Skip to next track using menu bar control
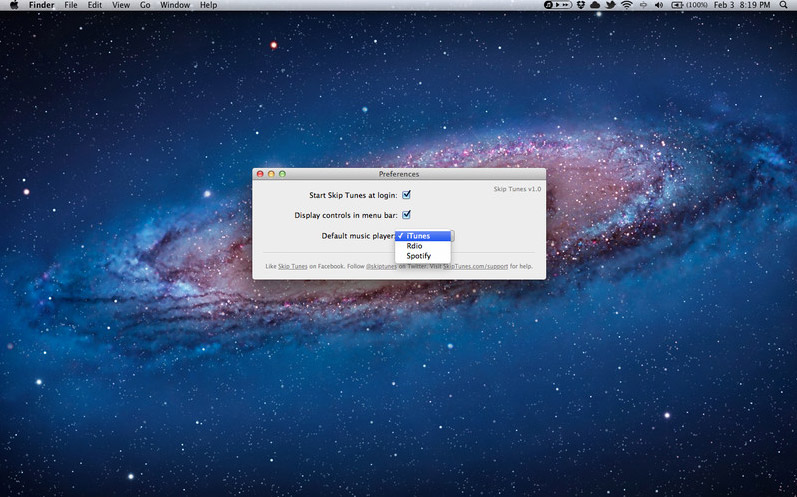 coord(565,5)
